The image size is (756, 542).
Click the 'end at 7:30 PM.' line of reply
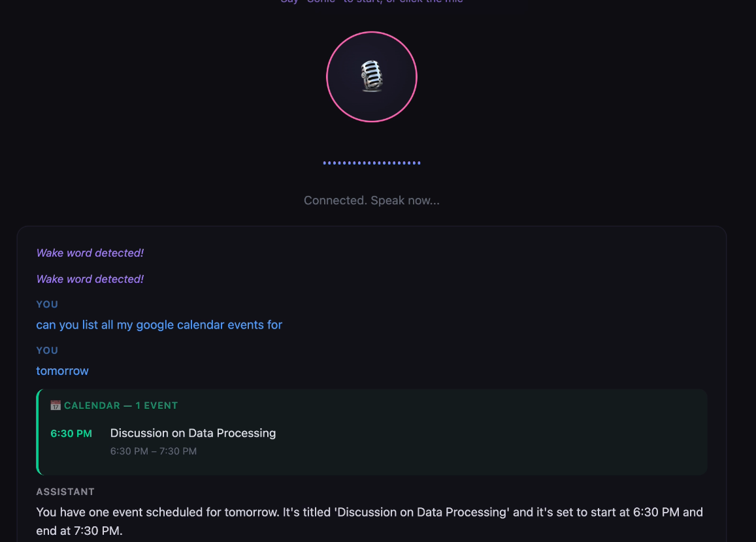pyautogui.click(x=80, y=531)
